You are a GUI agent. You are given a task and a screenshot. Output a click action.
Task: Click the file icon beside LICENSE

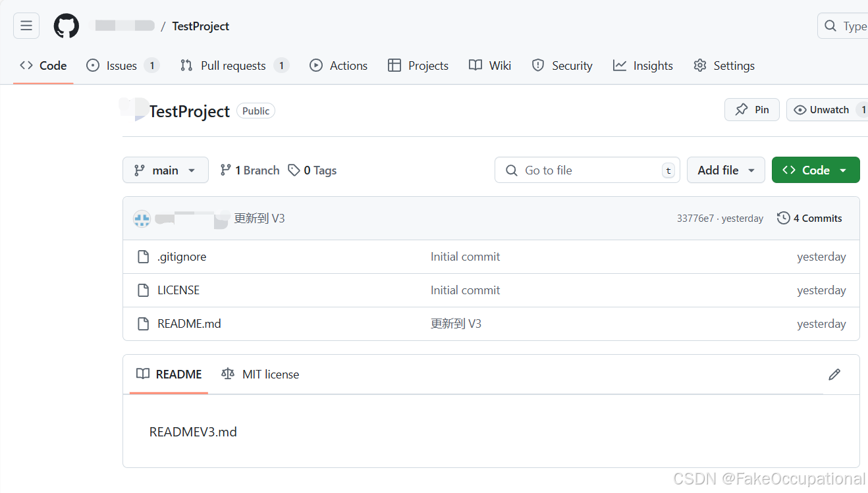pyautogui.click(x=143, y=290)
